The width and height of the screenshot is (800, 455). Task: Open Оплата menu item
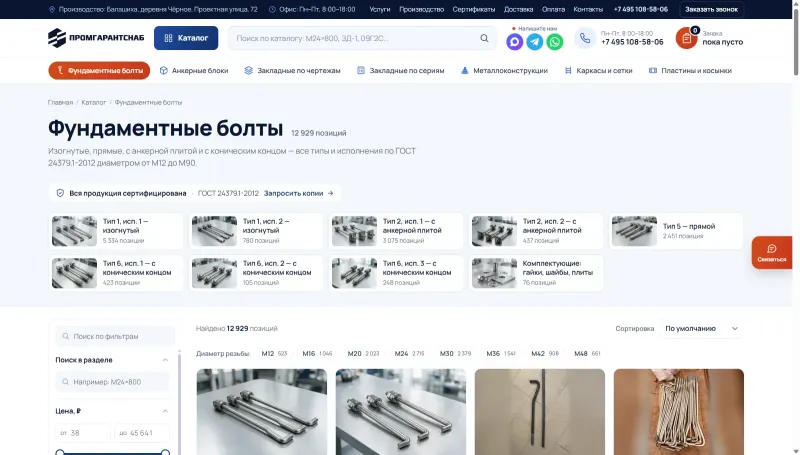(x=553, y=9)
